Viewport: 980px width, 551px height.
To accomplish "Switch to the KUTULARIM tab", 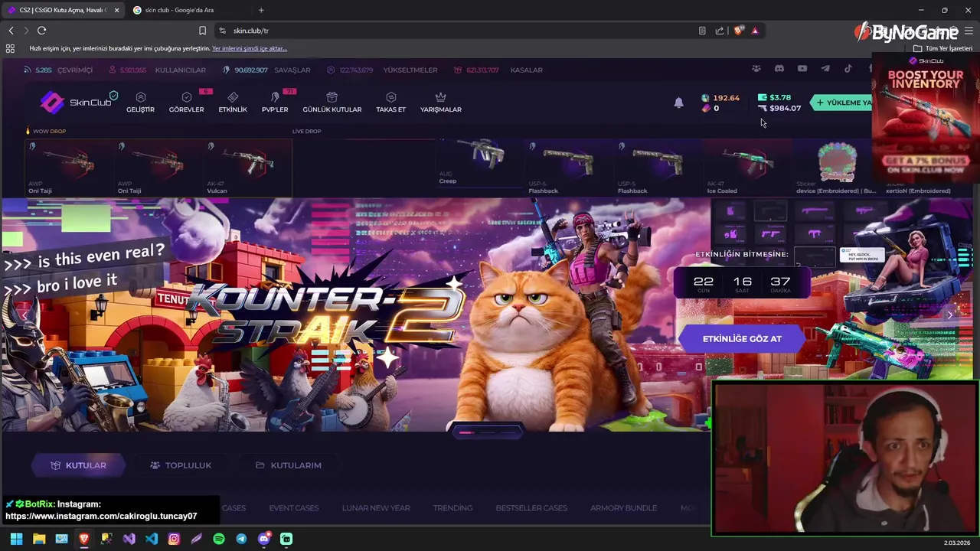I will [x=288, y=465].
